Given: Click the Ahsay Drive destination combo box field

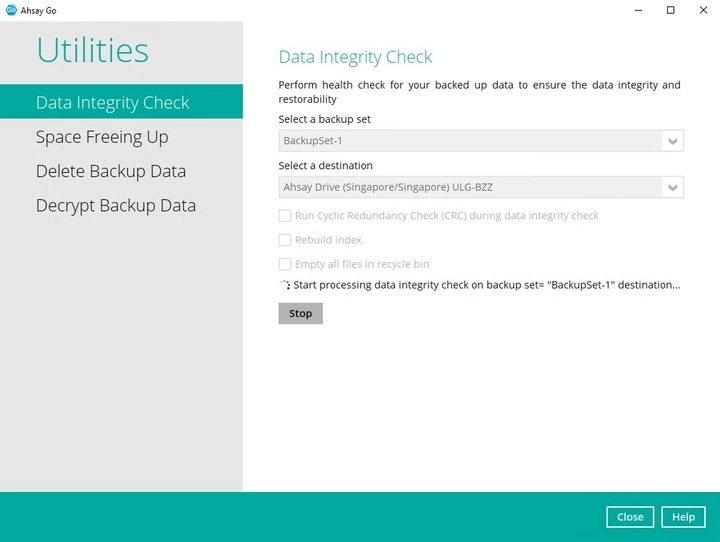Looking at the screenshot, I should pyautogui.click(x=481, y=187).
